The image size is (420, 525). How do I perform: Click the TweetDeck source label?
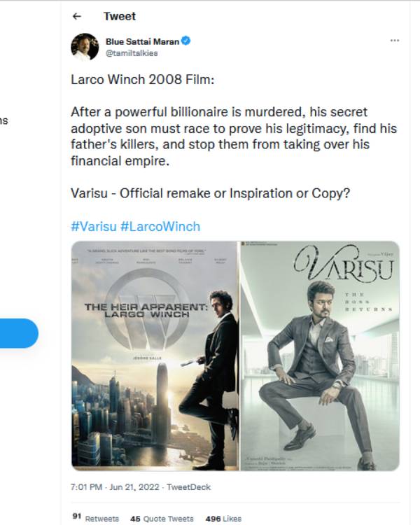[x=188, y=486]
